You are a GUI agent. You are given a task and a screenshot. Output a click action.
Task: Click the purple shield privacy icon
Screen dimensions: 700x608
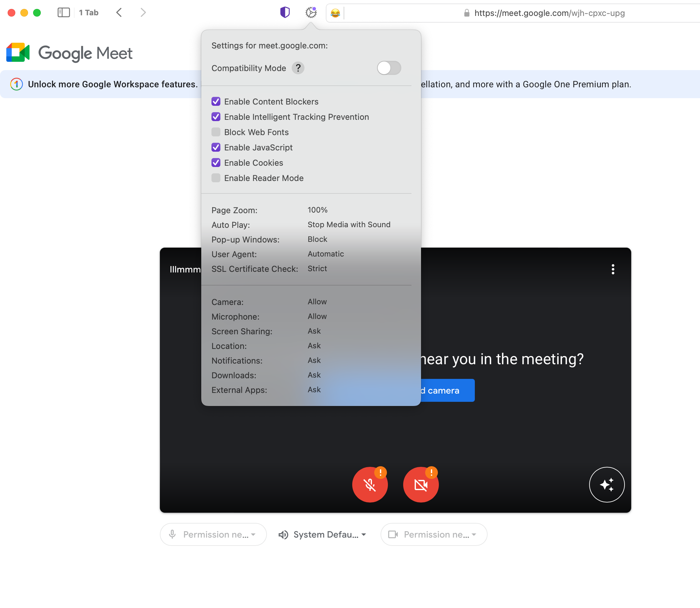(x=285, y=12)
